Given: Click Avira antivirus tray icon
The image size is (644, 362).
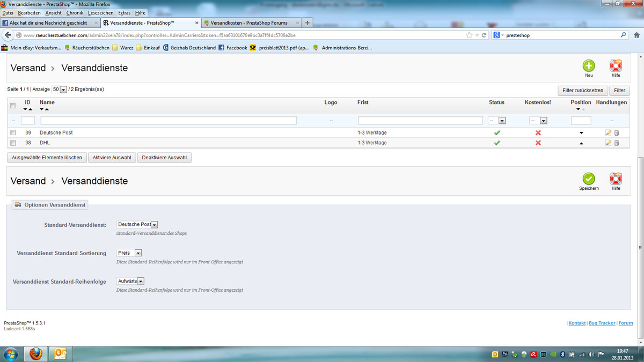Looking at the screenshot, I should coord(533,354).
